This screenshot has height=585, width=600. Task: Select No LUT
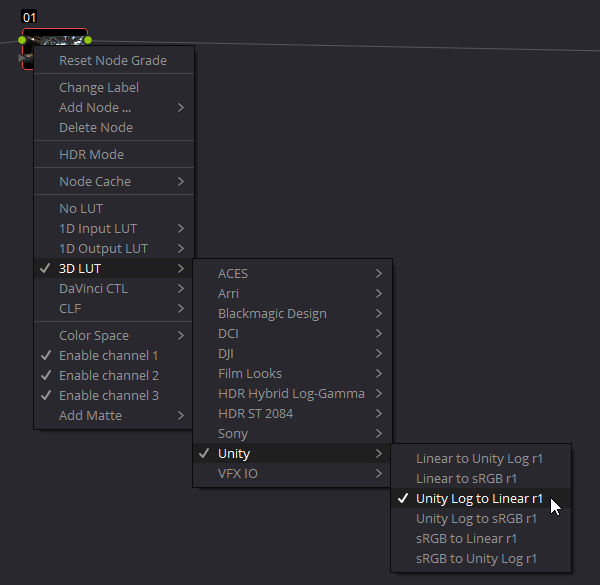coord(114,209)
